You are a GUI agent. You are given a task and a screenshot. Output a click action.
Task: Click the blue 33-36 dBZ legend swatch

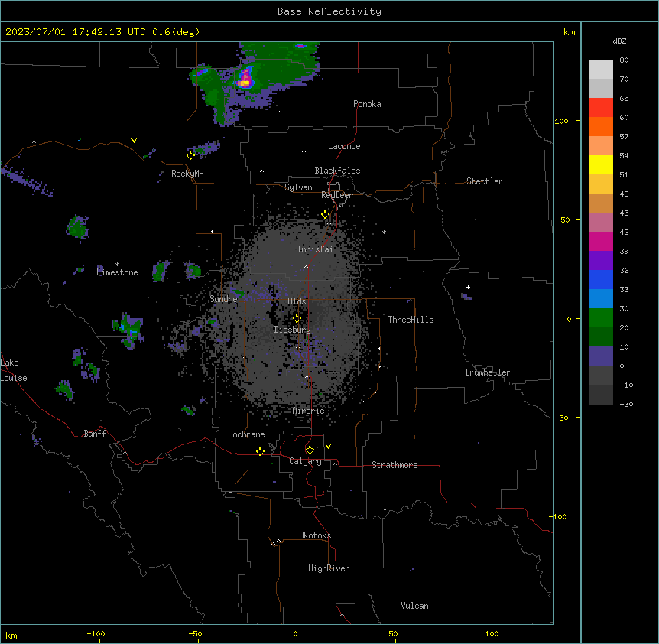(x=601, y=279)
